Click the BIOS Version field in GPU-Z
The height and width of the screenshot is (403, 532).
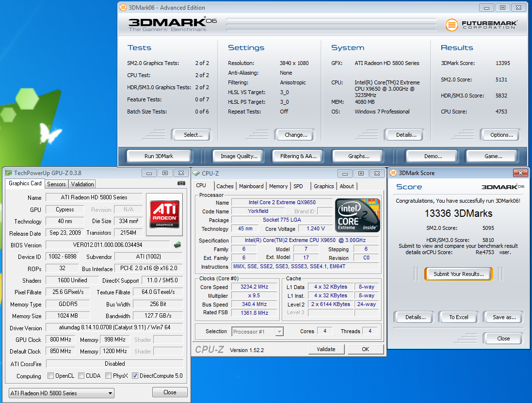108,244
